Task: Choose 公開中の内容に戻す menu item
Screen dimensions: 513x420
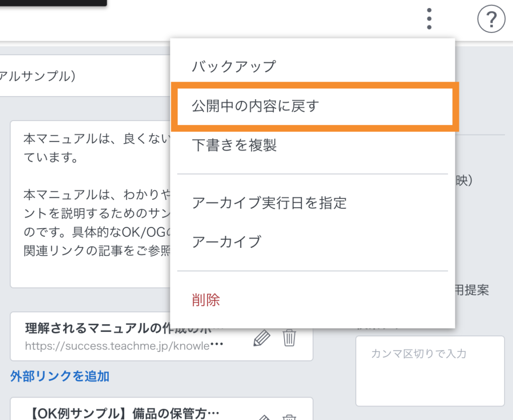Action: click(255, 106)
